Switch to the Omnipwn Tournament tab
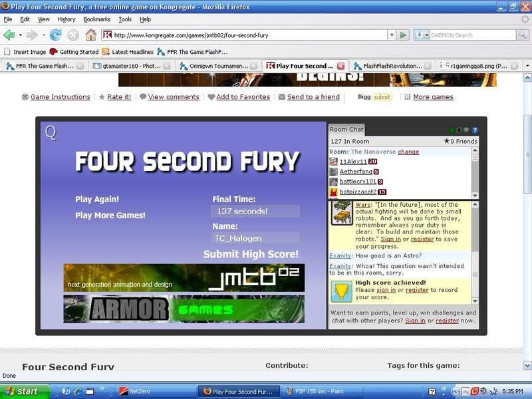Viewport: 532px width, 399px height. (214, 66)
